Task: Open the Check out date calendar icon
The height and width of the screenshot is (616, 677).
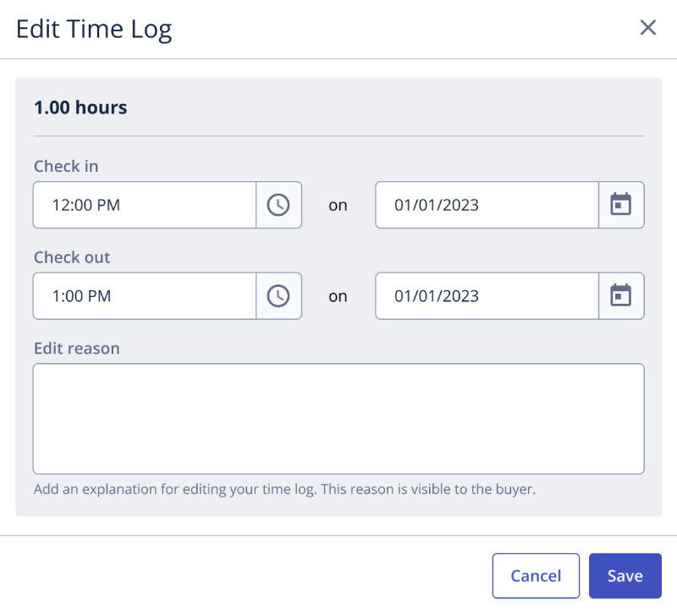Action: tap(621, 296)
